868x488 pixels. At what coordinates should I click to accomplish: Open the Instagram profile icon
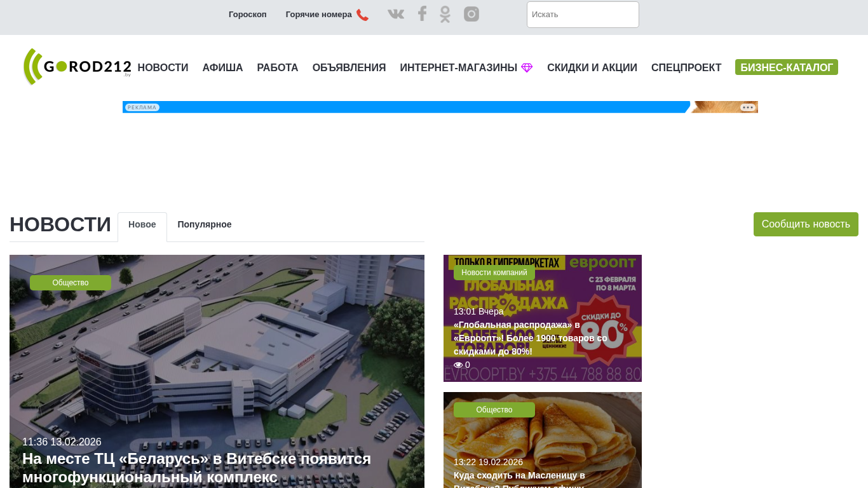471,14
